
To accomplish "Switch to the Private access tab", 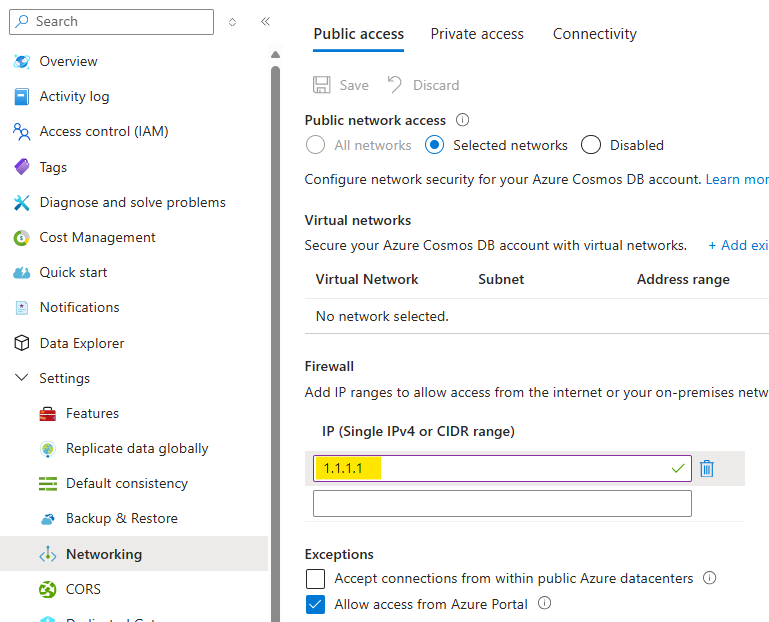I will pyautogui.click(x=477, y=34).
